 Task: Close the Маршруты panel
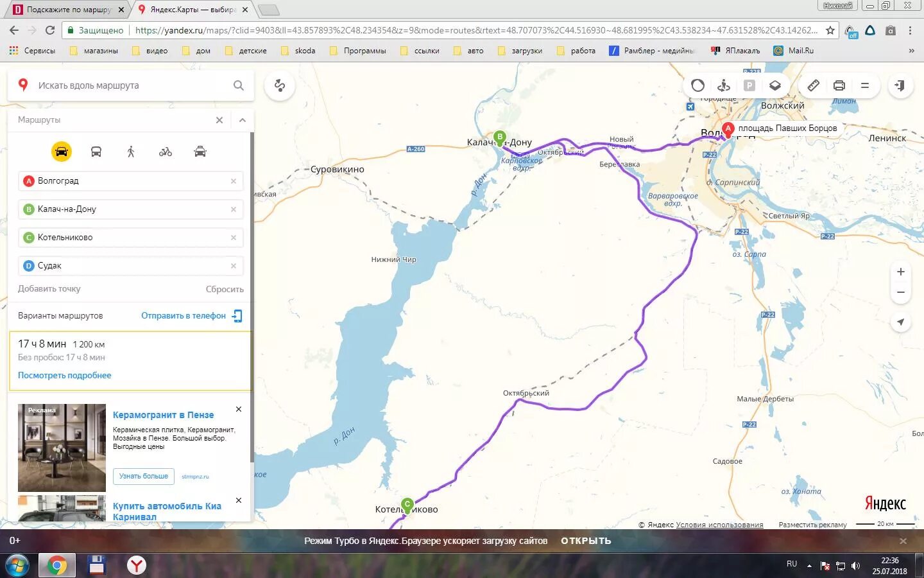pos(219,120)
